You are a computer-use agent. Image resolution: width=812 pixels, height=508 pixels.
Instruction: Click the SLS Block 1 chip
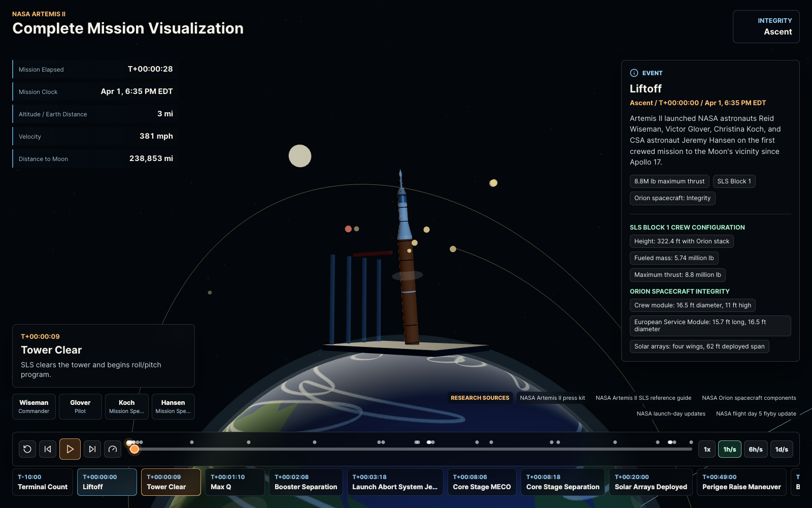734,181
